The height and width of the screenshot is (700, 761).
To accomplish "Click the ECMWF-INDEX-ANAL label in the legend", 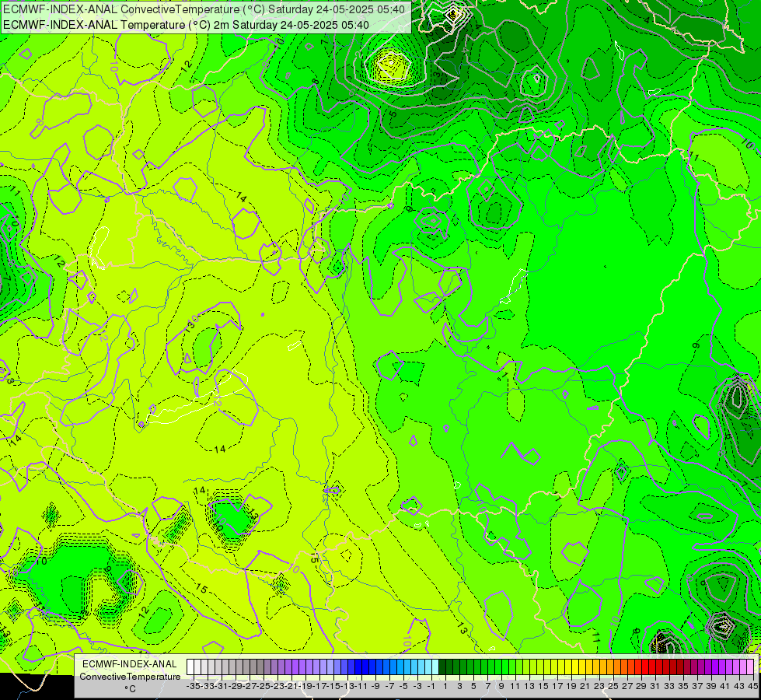I will point(130,664).
